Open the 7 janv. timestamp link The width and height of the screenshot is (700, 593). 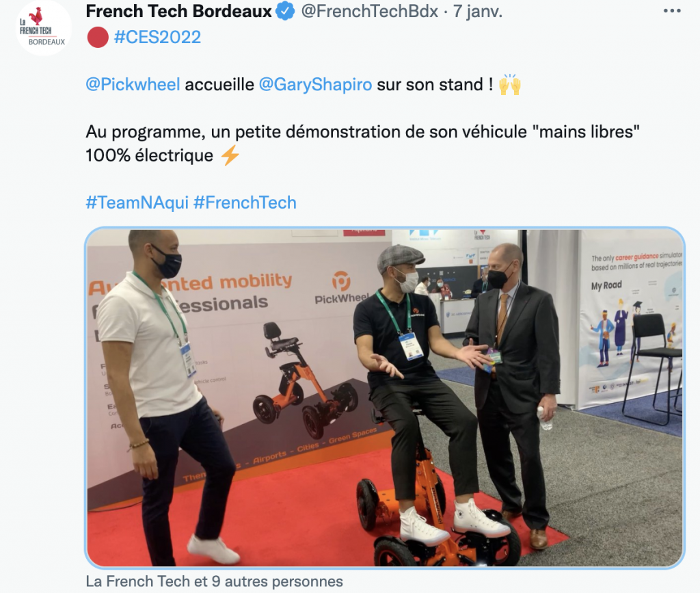point(478,11)
